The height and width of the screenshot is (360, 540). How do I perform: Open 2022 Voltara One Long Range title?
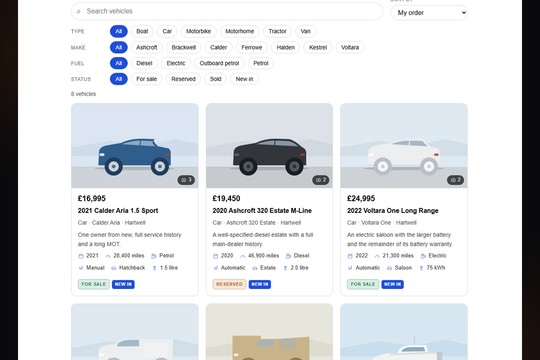[x=393, y=210]
